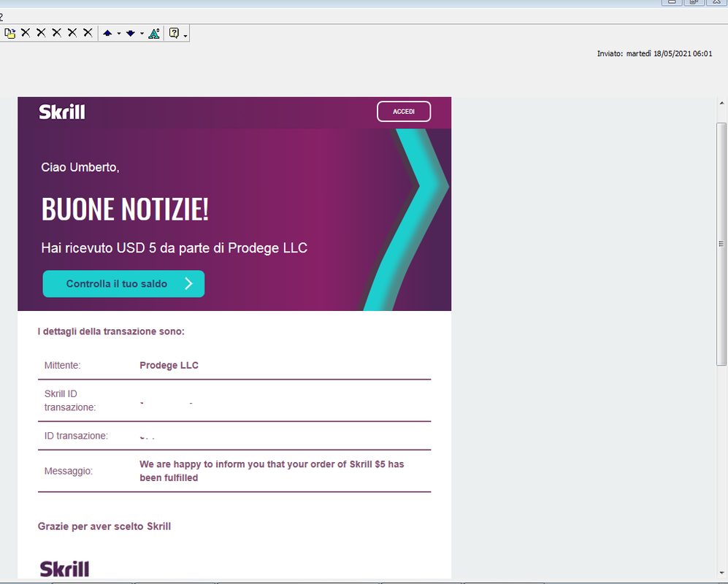Open the dropdown beside the previous item arrow
Viewport: 728px width, 584px height.
[x=119, y=34]
